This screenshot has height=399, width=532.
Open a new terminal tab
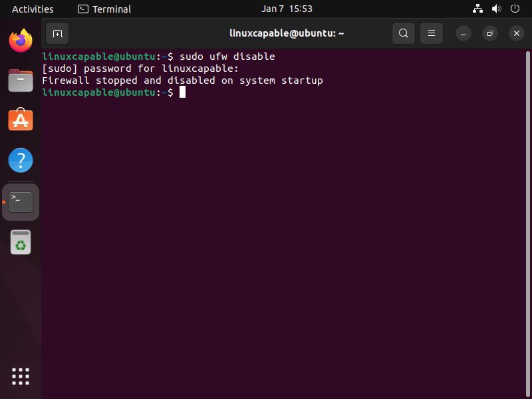[57, 33]
